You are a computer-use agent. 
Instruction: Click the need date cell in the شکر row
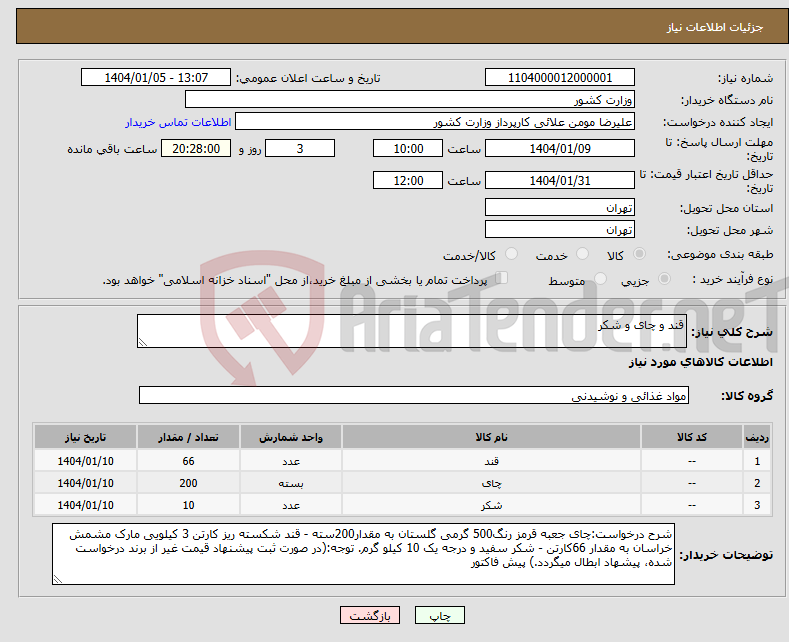tap(86, 505)
